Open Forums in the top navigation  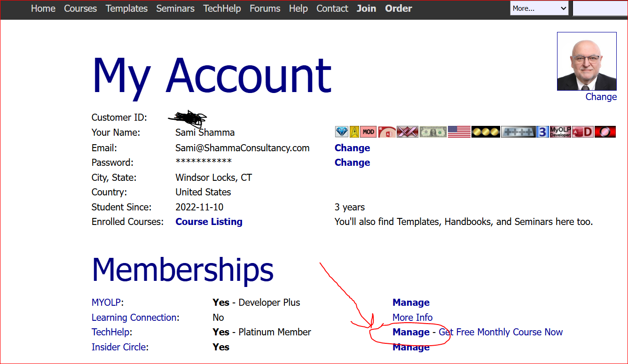(265, 8)
